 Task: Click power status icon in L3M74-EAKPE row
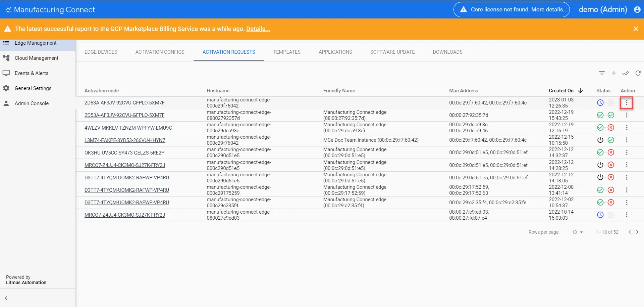click(600, 140)
